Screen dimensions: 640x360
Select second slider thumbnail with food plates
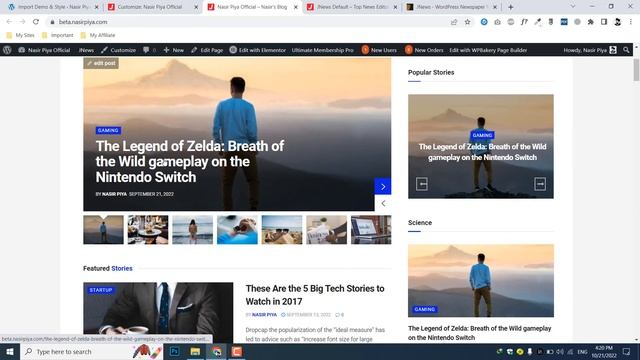[148, 230]
